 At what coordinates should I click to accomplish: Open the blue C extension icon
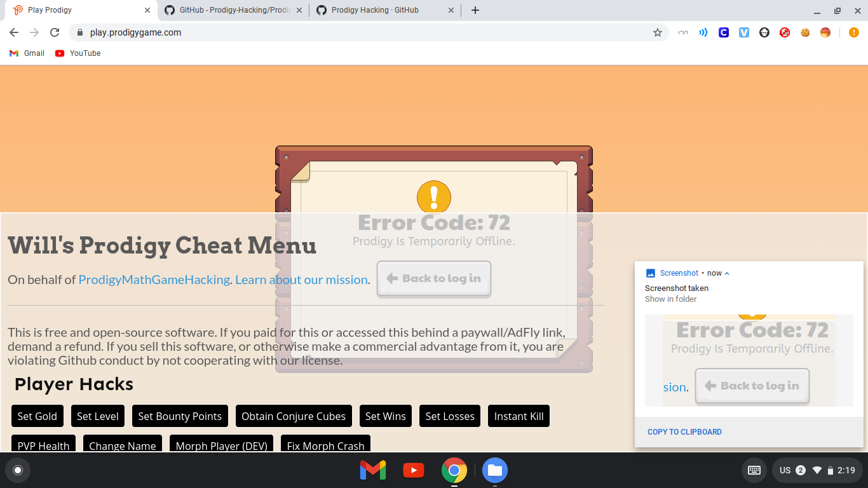point(724,32)
